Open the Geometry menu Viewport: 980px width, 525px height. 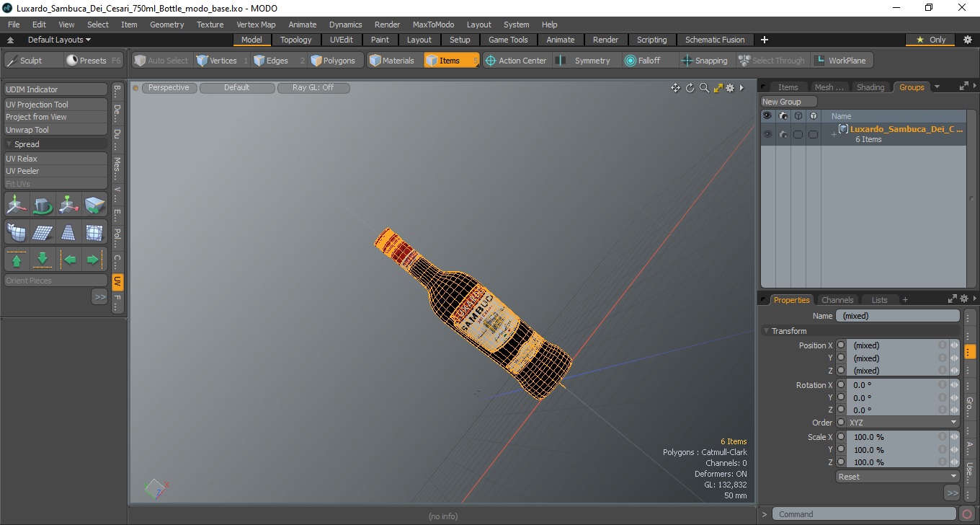point(166,25)
